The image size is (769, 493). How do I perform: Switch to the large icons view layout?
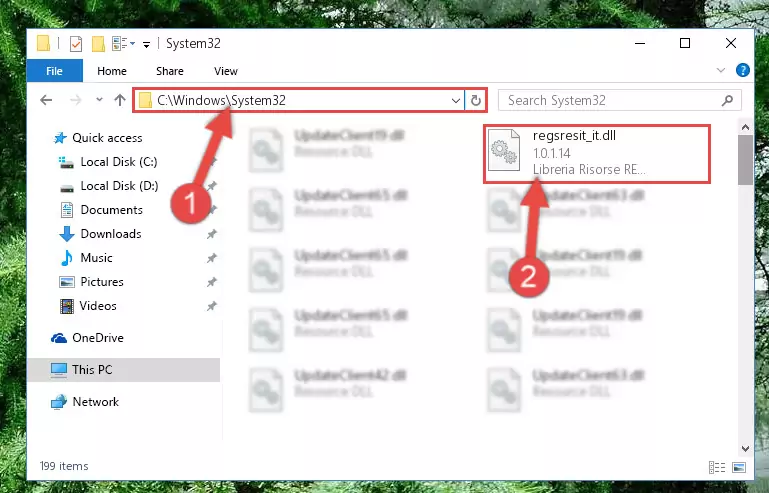(739, 467)
